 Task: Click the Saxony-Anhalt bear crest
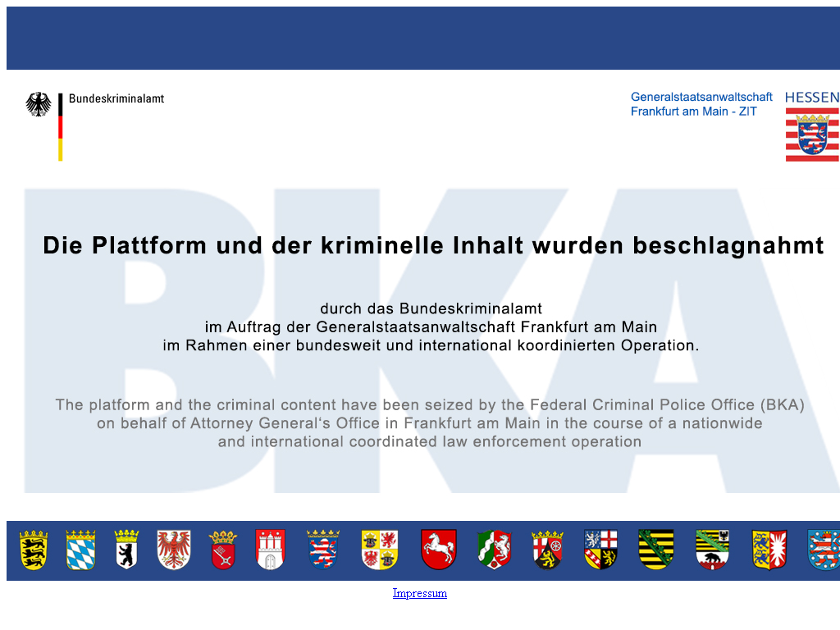point(713,550)
